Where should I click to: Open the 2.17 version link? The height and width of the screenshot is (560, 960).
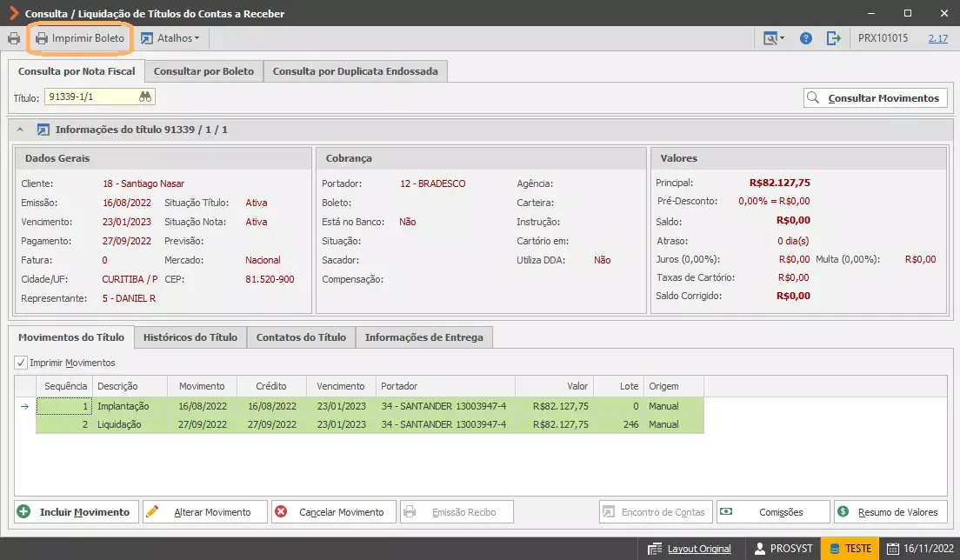click(937, 38)
